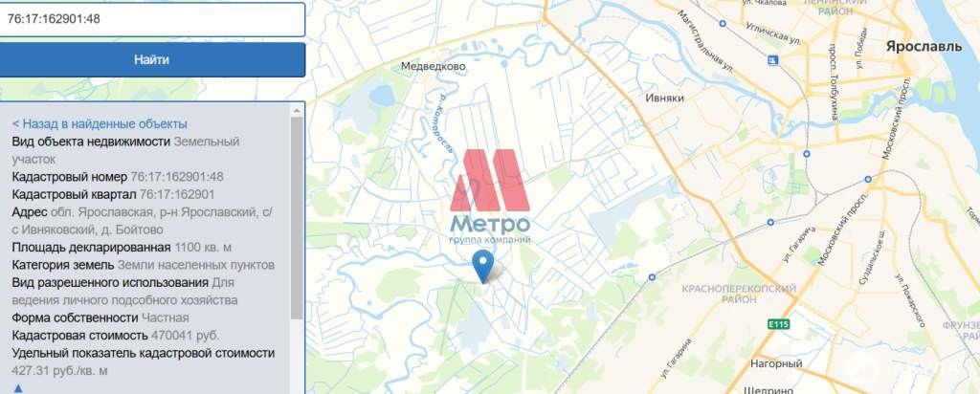Click the railway stop circle near Магистральная ул.
The height and width of the screenshot is (394, 980).
723,24
